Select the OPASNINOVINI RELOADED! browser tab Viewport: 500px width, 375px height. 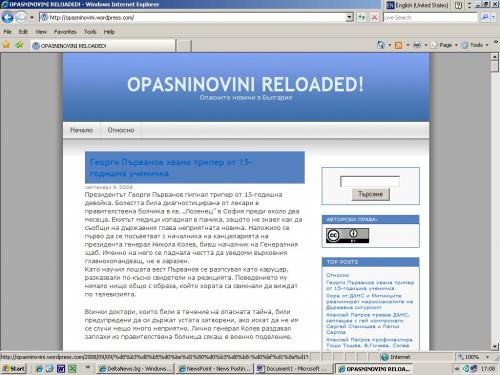pyautogui.click(x=103, y=46)
